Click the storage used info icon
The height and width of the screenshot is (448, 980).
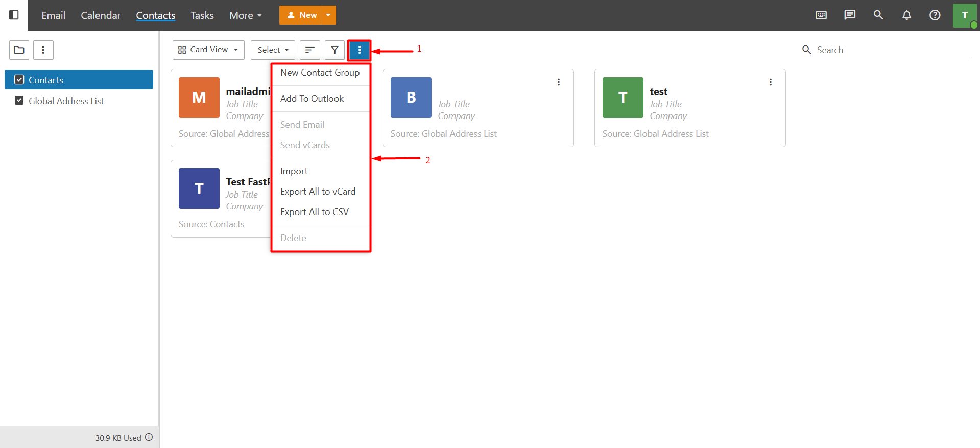point(149,437)
